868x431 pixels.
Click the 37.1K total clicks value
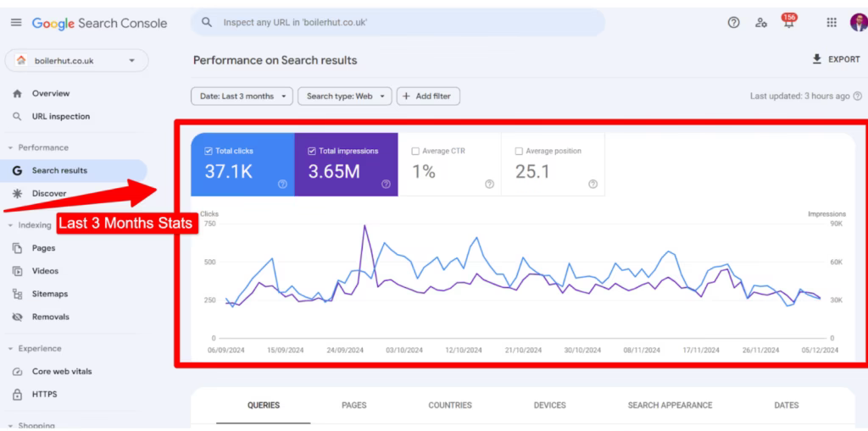[229, 172]
